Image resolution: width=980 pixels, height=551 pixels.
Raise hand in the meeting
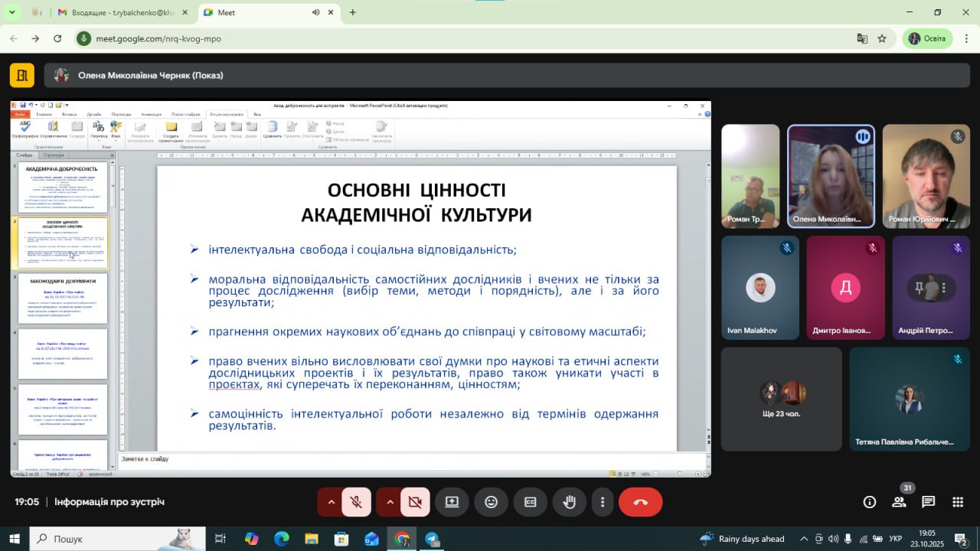click(x=570, y=502)
